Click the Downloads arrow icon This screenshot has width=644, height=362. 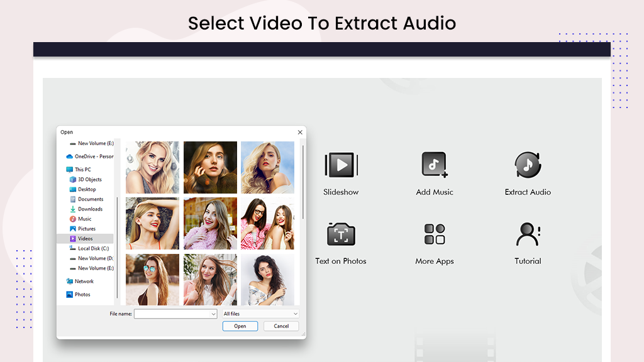coord(73,209)
